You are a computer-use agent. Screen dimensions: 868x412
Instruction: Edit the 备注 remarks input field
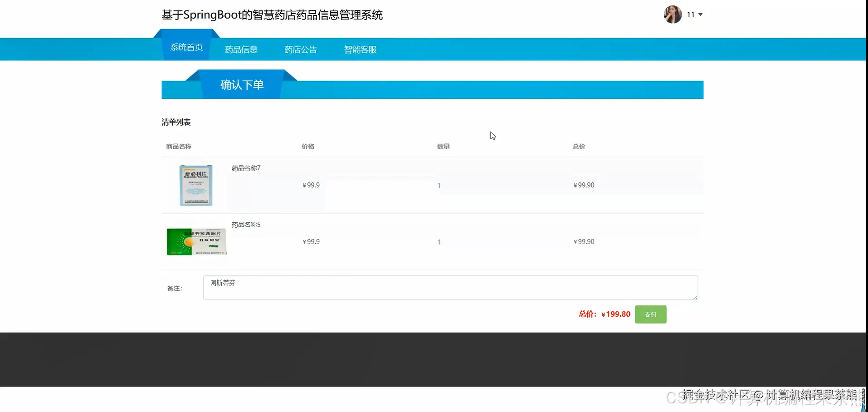pos(450,288)
